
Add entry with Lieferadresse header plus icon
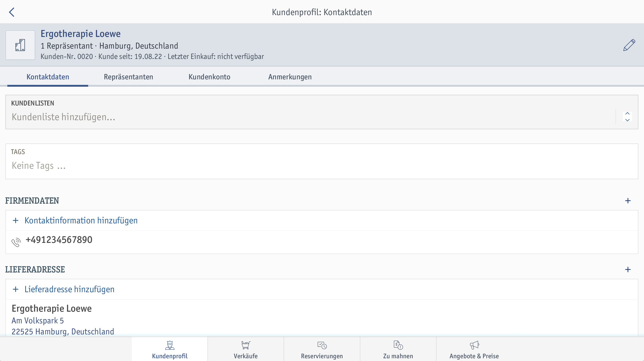pos(628,269)
